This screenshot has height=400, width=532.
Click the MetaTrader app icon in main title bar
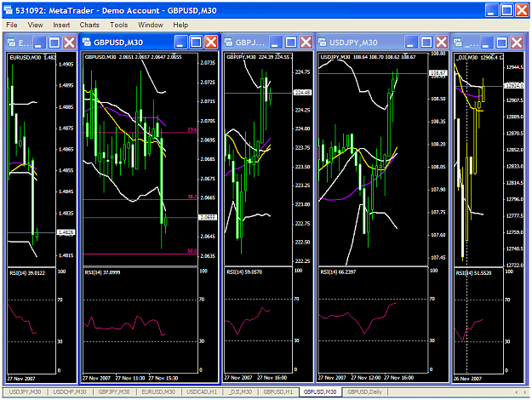coord(9,10)
